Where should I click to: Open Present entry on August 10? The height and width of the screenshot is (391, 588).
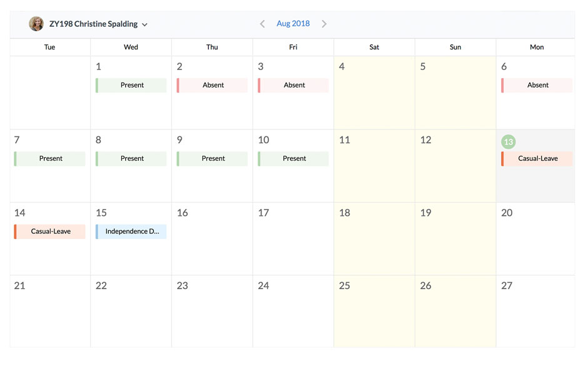point(293,158)
